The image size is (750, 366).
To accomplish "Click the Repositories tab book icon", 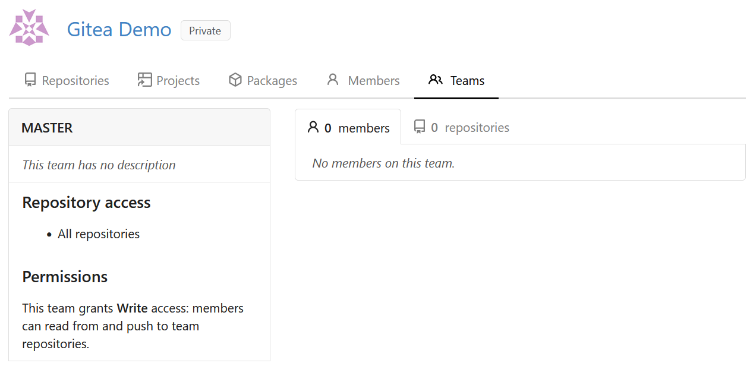I will pyautogui.click(x=30, y=80).
